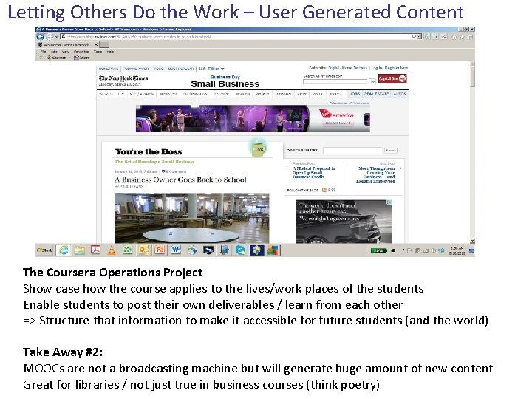Click the Capital One advertisement badge
The image size is (532, 399).
(x=392, y=79)
